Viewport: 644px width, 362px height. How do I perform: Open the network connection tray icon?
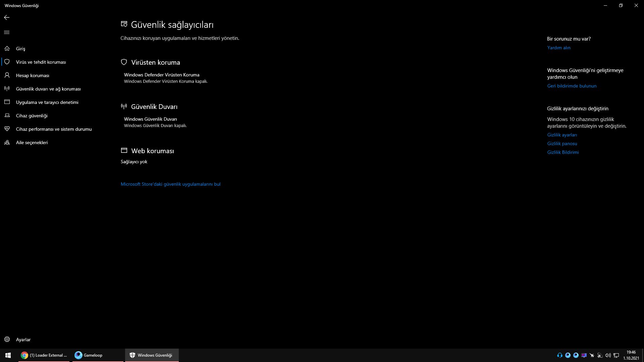click(x=616, y=355)
